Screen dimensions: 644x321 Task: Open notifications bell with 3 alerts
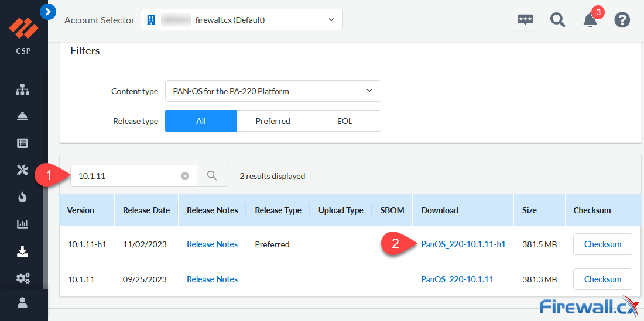click(591, 20)
